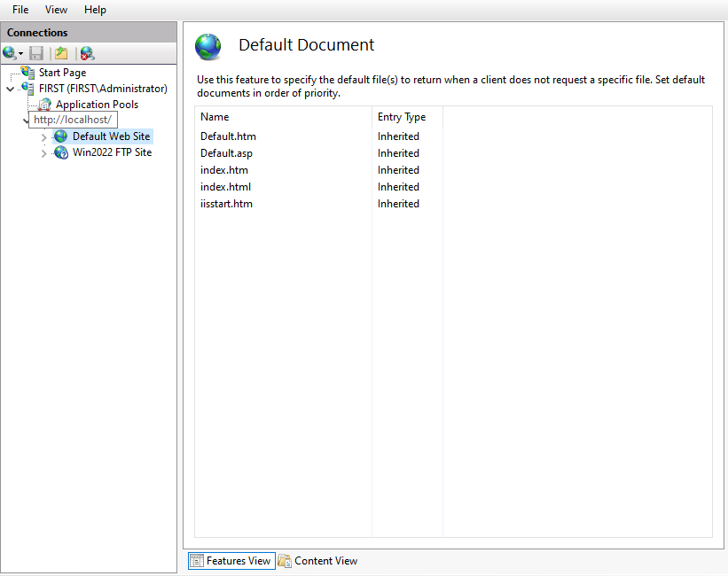
Task: Click the FIRST server computer icon
Action: pyautogui.click(x=27, y=89)
